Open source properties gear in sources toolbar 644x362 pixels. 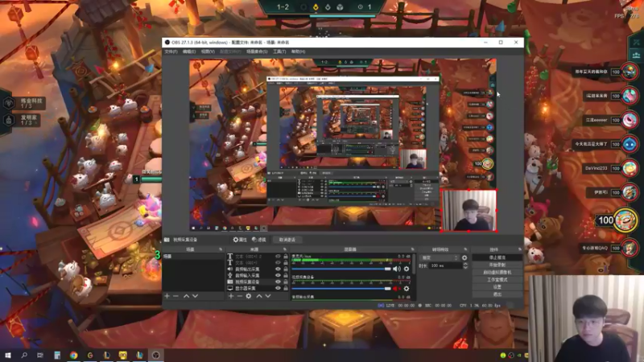point(249,296)
